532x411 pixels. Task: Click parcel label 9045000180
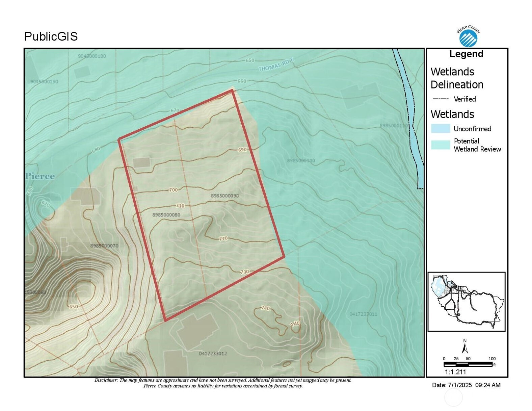[92, 56]
